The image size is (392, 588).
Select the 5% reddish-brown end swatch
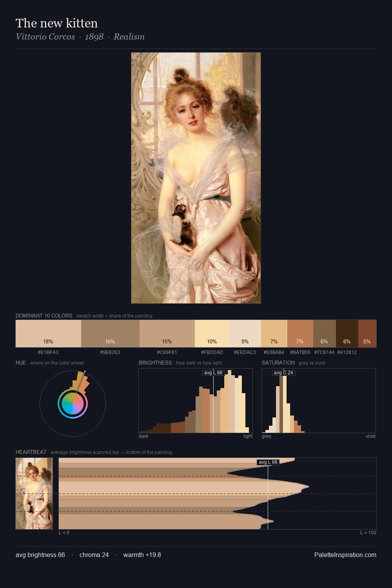point(367,334)
